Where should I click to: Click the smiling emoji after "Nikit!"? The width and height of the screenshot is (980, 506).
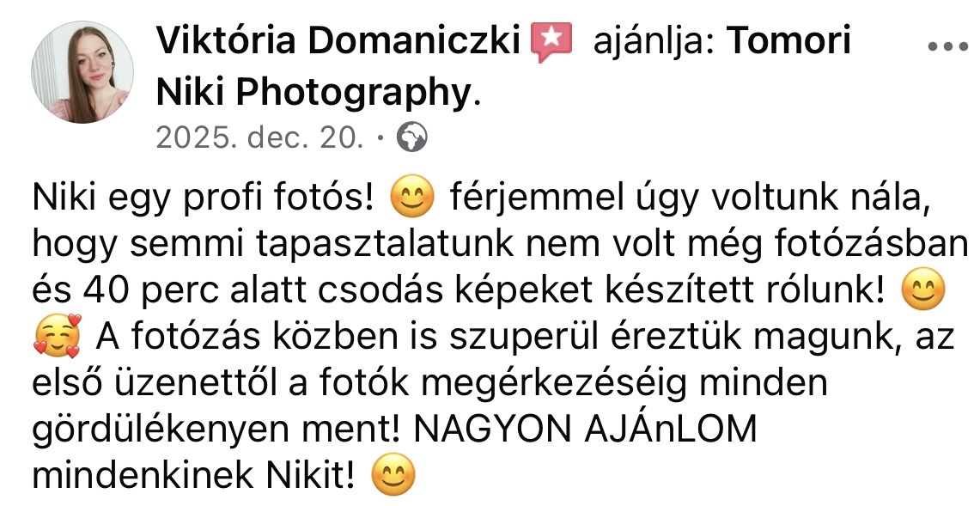393,475
